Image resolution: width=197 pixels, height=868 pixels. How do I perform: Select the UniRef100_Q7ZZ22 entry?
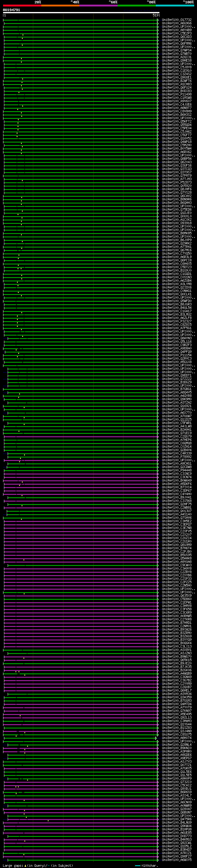pyautogui.click(x=176, y=379)
